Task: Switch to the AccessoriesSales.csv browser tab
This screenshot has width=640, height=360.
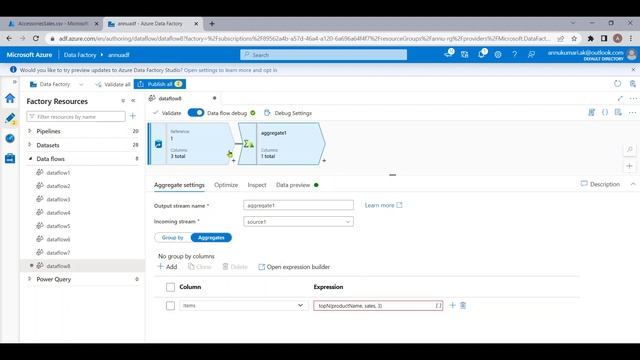Action: 53,24
